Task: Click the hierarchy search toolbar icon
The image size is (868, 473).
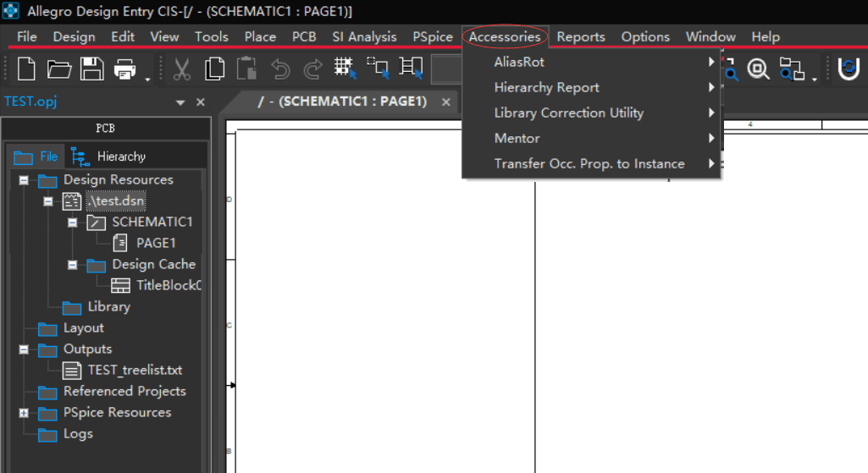Action: click(792, 69)
